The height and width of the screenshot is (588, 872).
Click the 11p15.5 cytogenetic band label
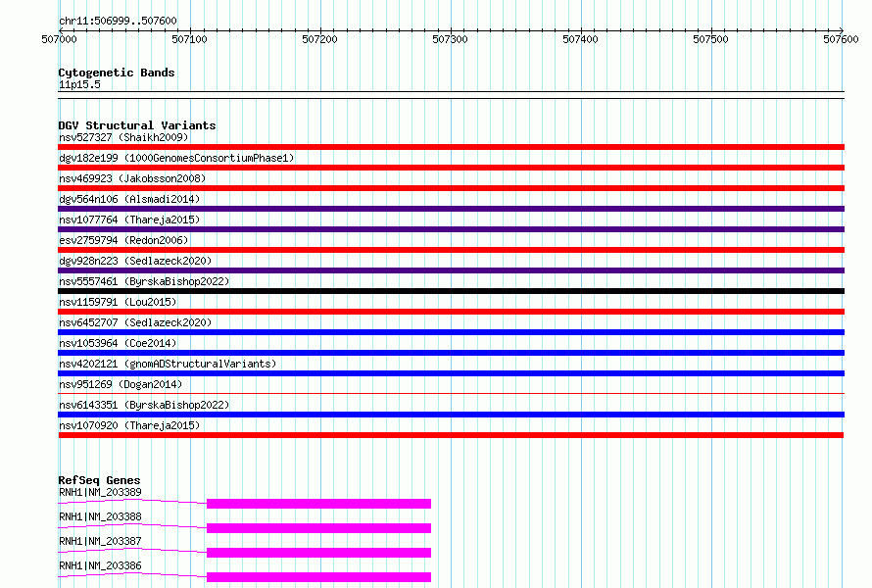(x=79, y=84)
